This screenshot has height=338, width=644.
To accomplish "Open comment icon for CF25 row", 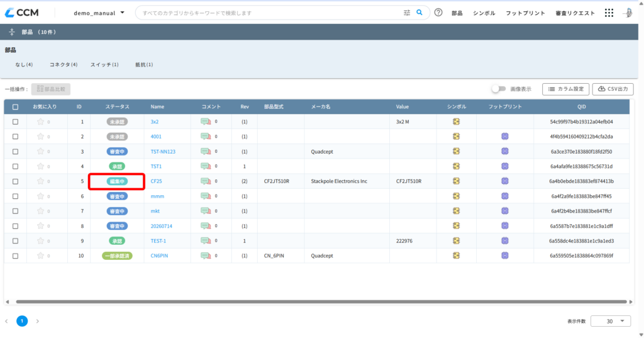I will [206, 181].
